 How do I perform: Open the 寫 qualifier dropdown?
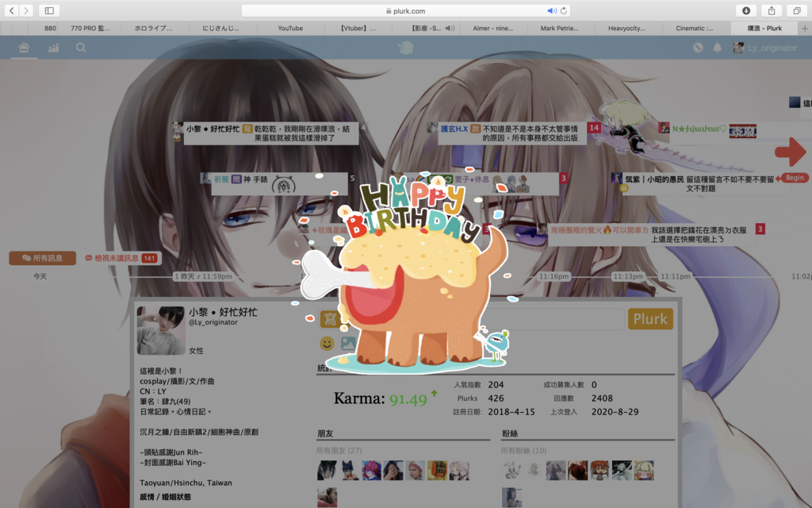(x=330, y=319)
